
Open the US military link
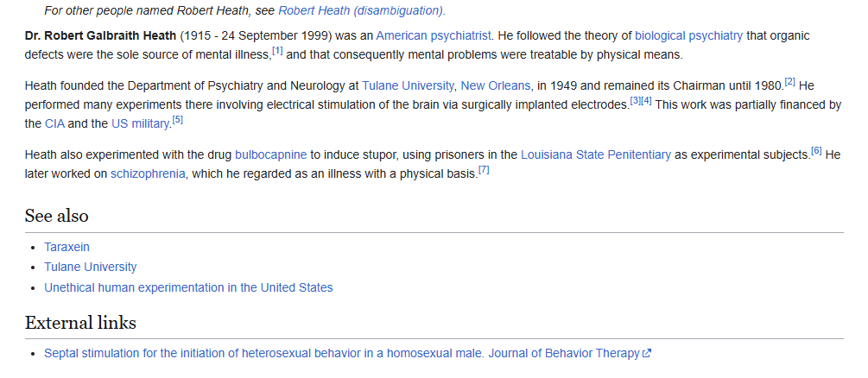coord(140,124)
